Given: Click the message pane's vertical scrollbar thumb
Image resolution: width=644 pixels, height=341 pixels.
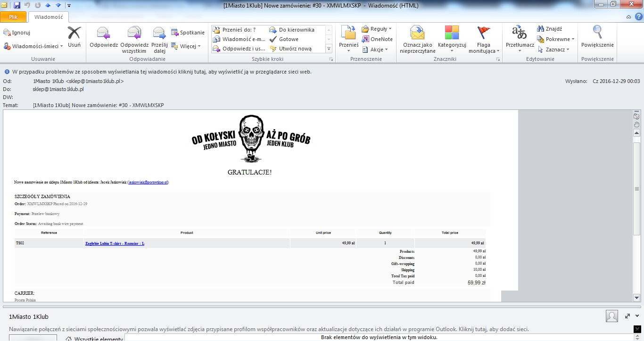Looking at the screenshot, I should coord(636,189).
